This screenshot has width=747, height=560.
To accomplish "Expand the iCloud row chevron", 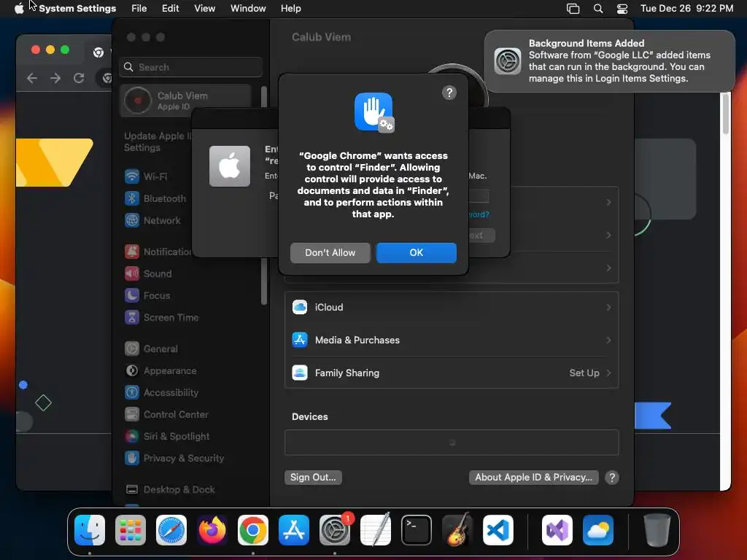I will pos(608,307).
